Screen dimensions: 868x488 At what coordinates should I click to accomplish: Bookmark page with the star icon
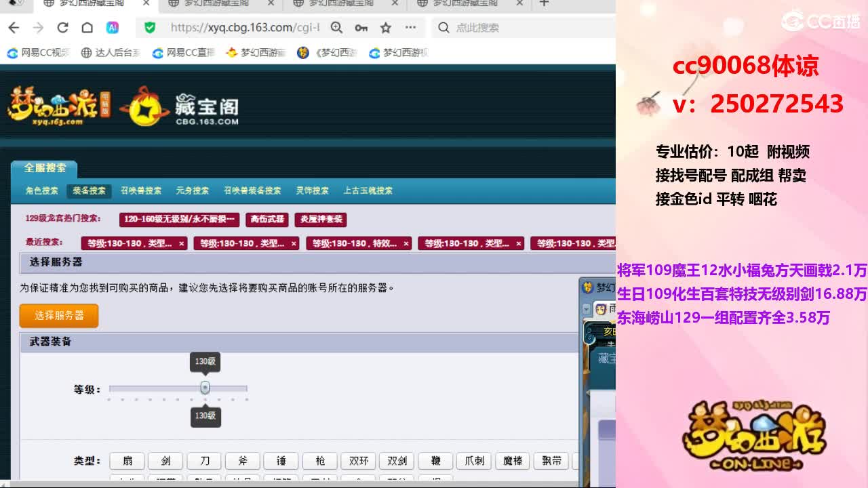386,28
